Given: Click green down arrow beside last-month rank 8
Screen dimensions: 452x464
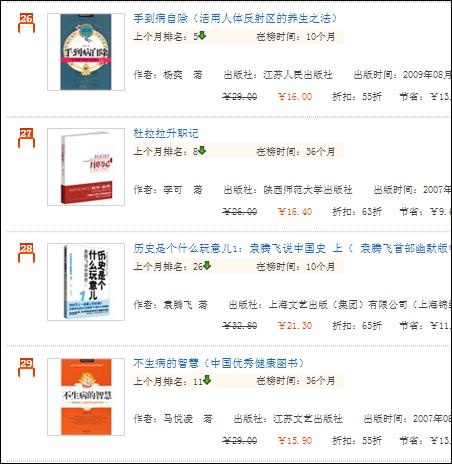Looking at the screenshot, I should [x=202, y=151].
